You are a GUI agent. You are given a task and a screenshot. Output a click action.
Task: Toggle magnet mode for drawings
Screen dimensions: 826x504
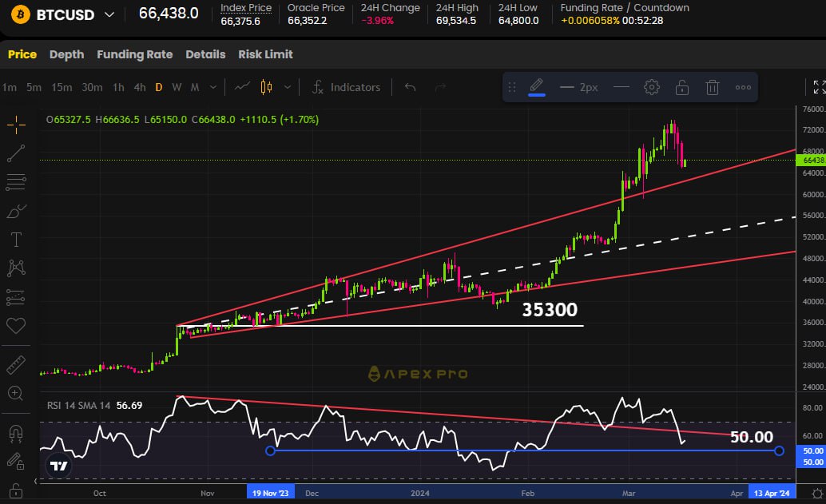[16, 433]
